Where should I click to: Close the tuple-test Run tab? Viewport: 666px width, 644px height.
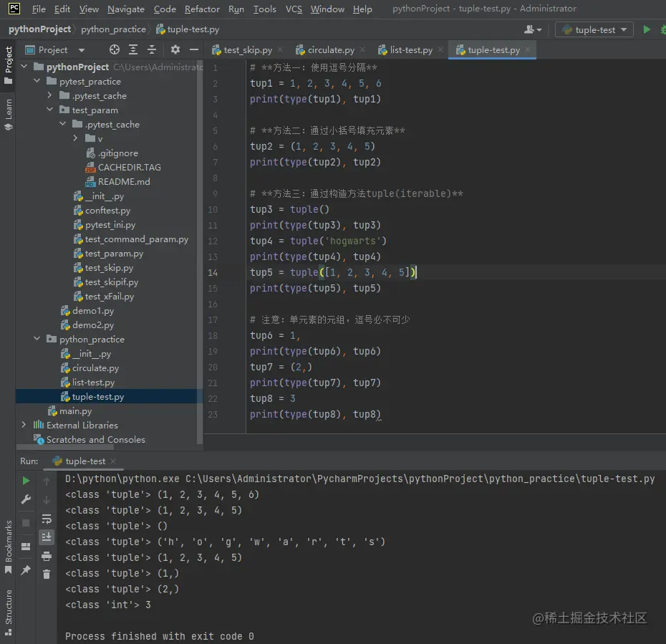tap(113, 461)
